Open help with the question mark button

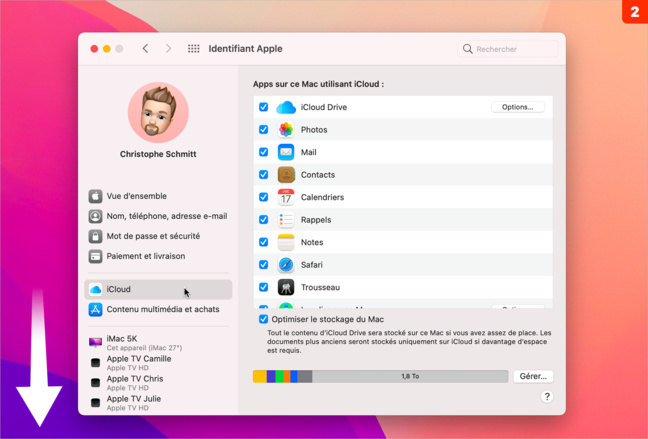point(547,397)
